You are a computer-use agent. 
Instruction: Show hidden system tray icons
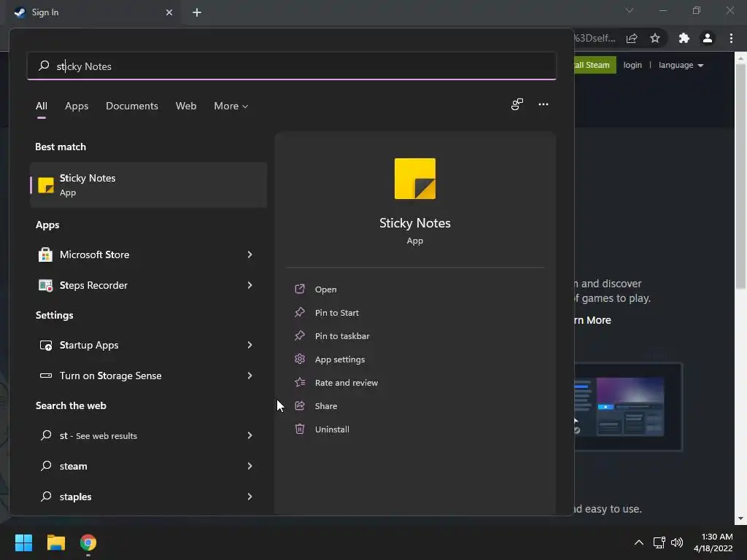click(639, 542)
